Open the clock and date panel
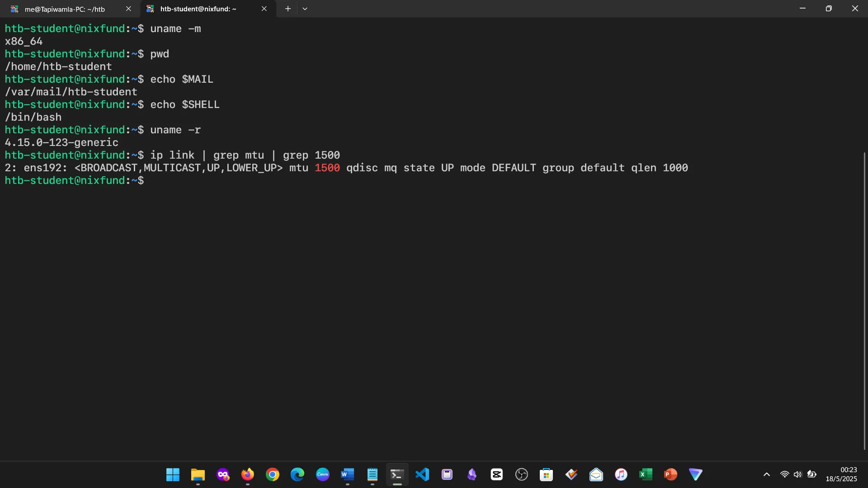The height and width of the screenshot is (488, 868). [x=841, y=474]
